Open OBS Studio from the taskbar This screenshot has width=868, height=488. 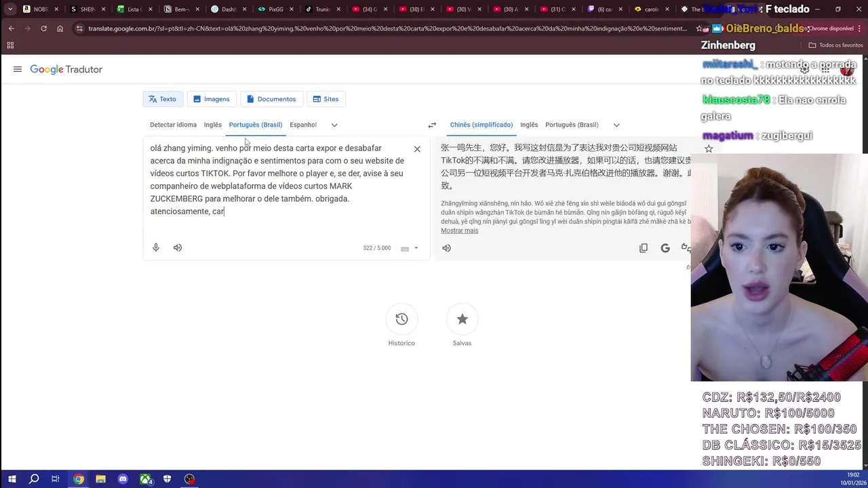click(x=189, y=479)
